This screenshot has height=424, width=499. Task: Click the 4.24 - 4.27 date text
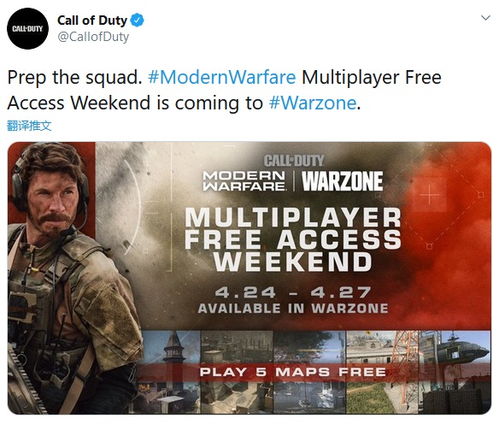[x=293, y=293]
